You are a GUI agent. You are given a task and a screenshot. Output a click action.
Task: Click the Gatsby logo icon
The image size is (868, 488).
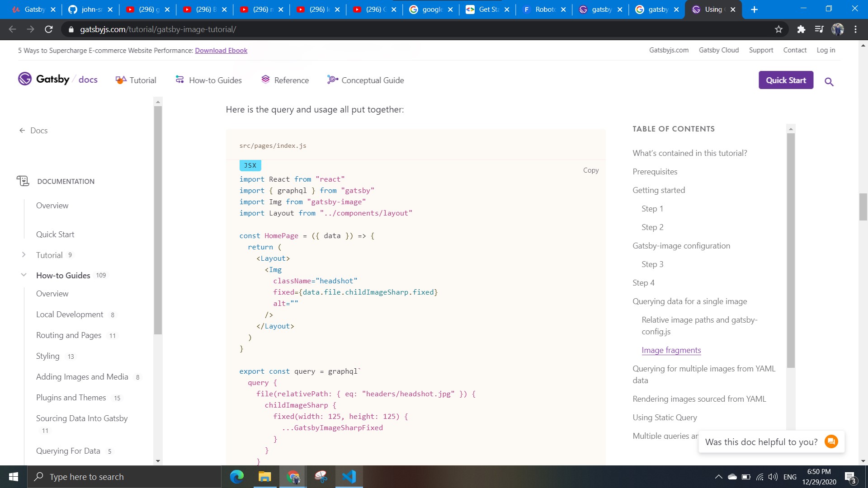click(x=25, y=79)
